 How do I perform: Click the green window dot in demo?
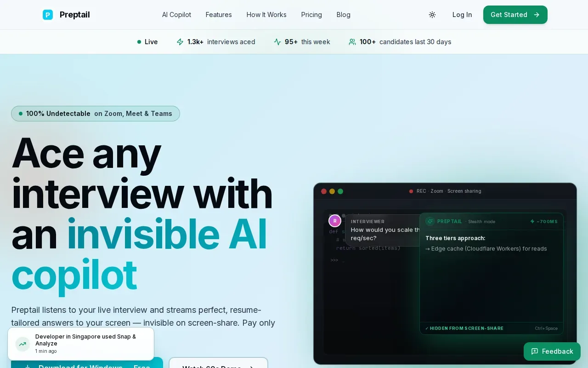(x=340, y=191)
